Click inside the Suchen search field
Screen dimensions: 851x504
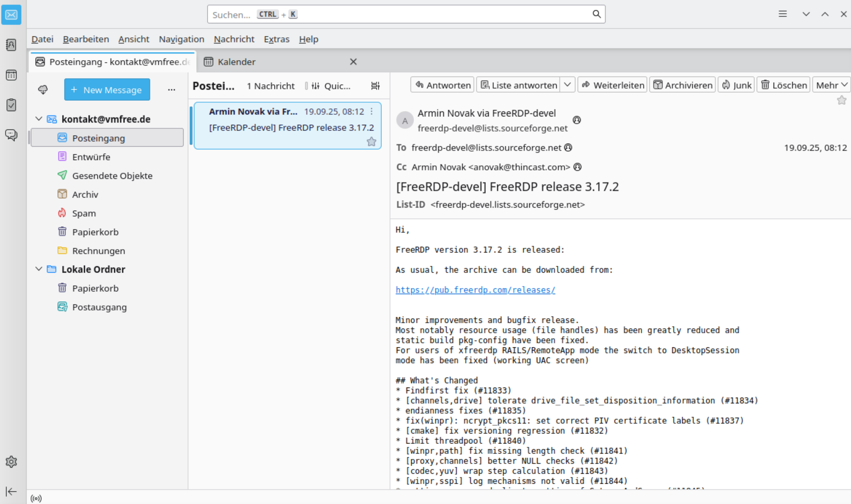383,14
